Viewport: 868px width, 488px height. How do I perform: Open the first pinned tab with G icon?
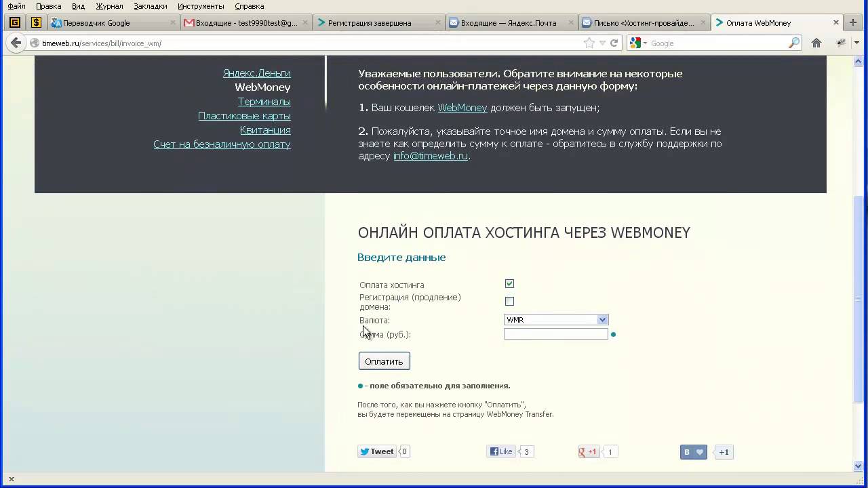(x=14, y=22)
